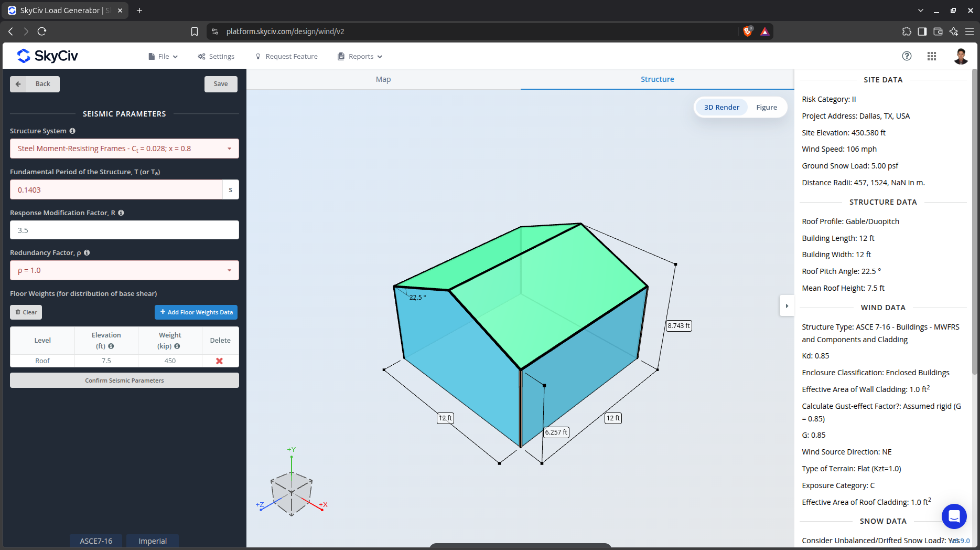Screen dimensions: 980x550
Task: Open the File menu
Action: coord(163,56)
